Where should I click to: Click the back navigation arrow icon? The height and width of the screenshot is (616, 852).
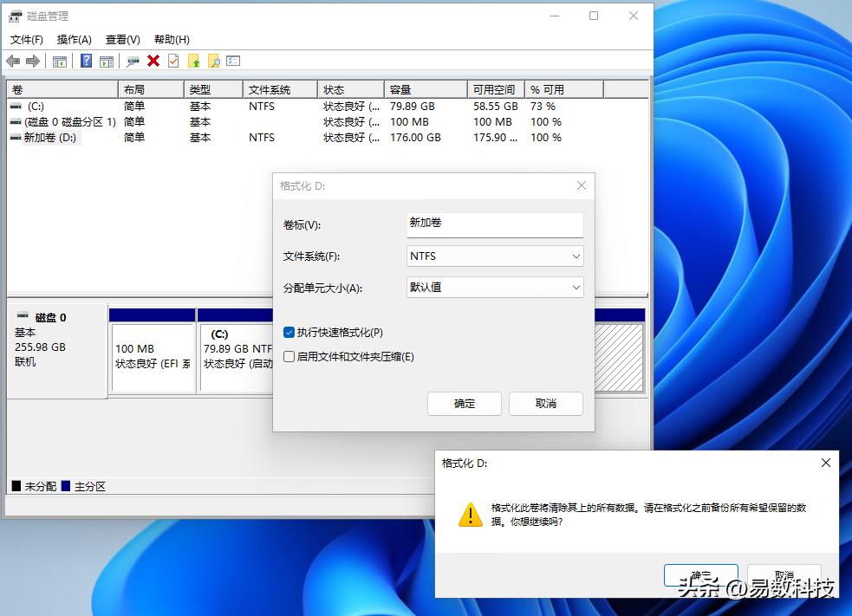[13, 61]
